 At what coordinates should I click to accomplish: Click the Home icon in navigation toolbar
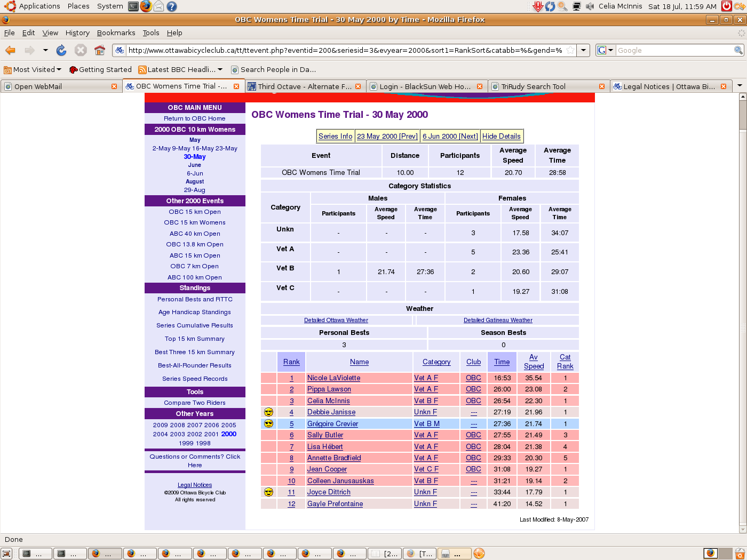click(100, 50)
